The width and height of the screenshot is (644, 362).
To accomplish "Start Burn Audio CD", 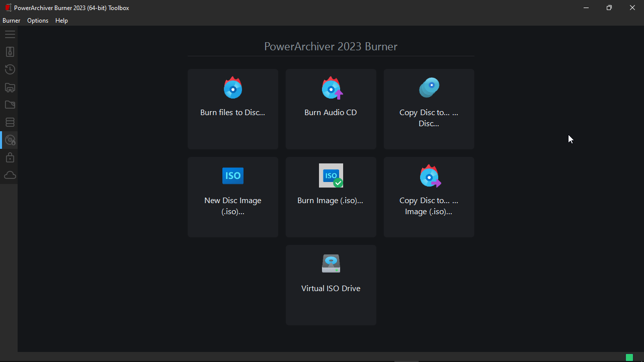I will [331, 109].
